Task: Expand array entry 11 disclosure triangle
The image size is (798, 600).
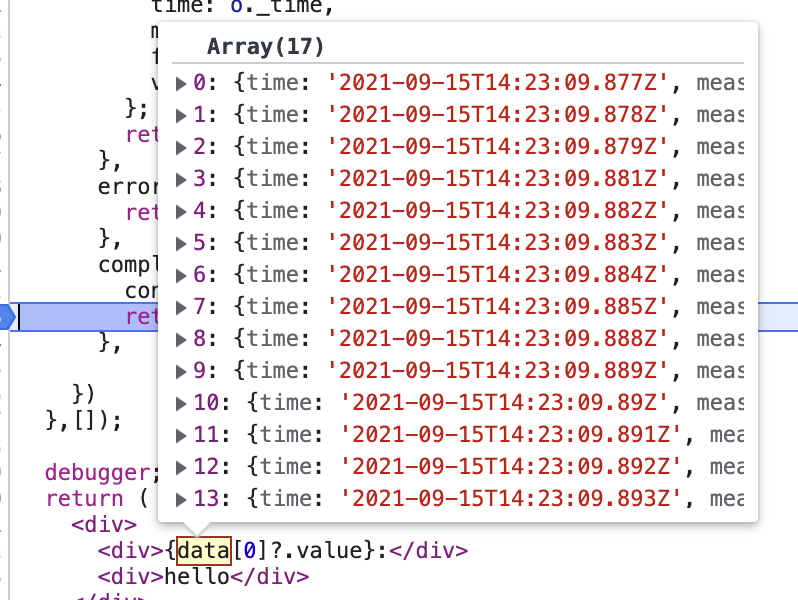Action: click(181, 435)
